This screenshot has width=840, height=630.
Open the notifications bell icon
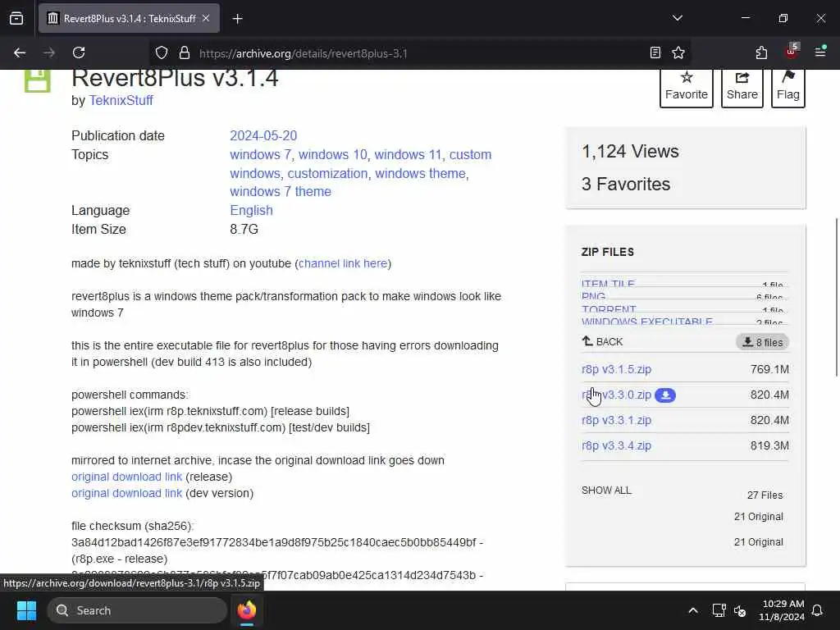[818, 610]
